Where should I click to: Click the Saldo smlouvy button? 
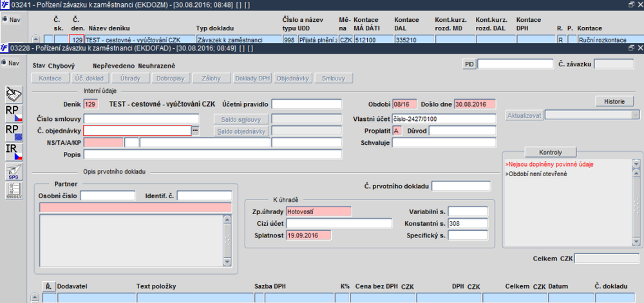[242, 119]
